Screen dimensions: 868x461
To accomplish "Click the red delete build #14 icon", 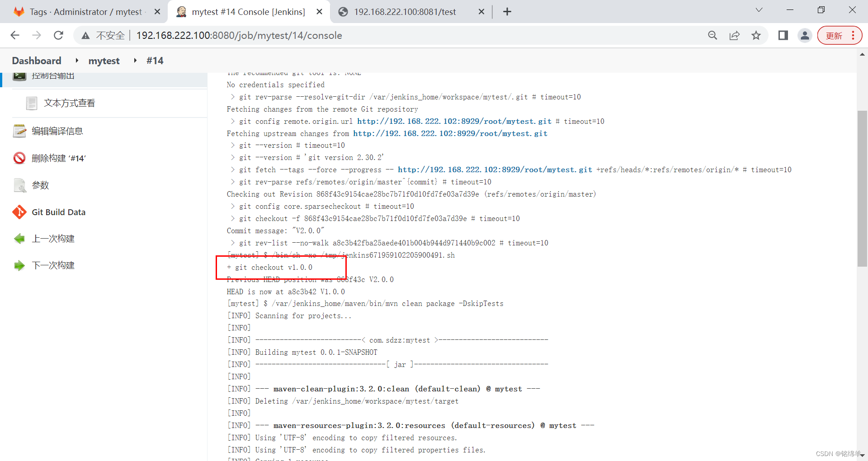I will coord(19,158).
